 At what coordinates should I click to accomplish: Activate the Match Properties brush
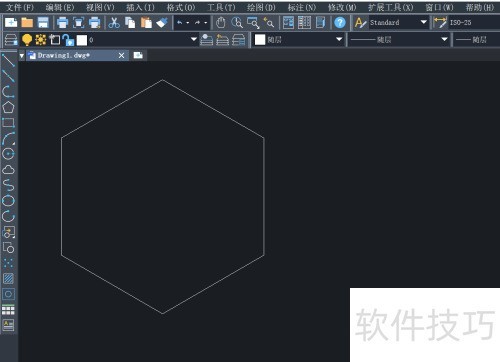[x=162, y=23]
